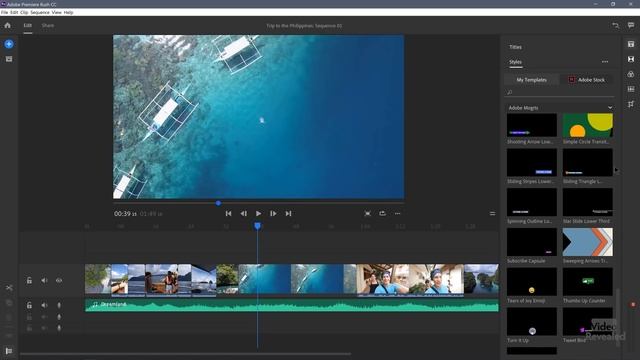
Task: Click the My Templates button
Action: [x=531, y=80]
